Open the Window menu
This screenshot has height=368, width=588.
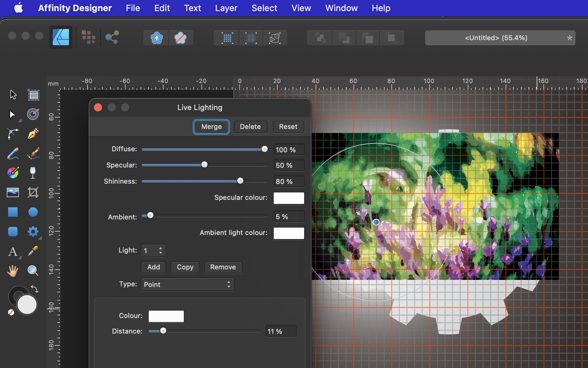[341, 8]
